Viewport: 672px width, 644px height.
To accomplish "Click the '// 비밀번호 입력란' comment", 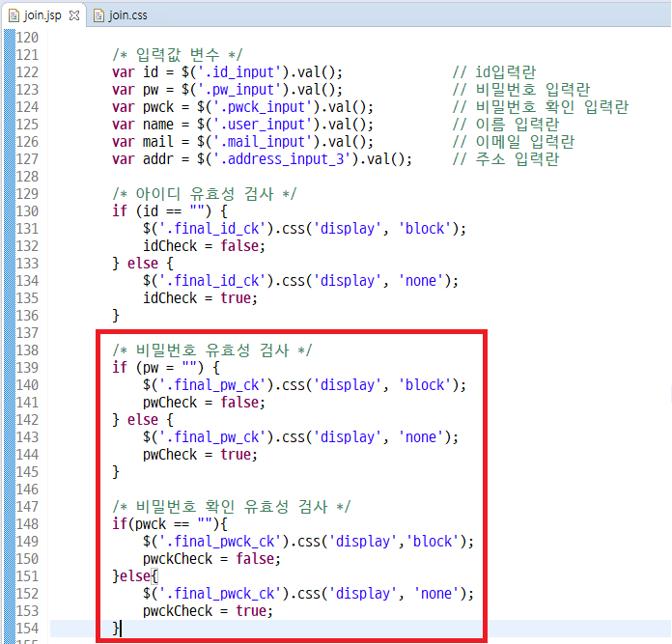I will point(521,90).
